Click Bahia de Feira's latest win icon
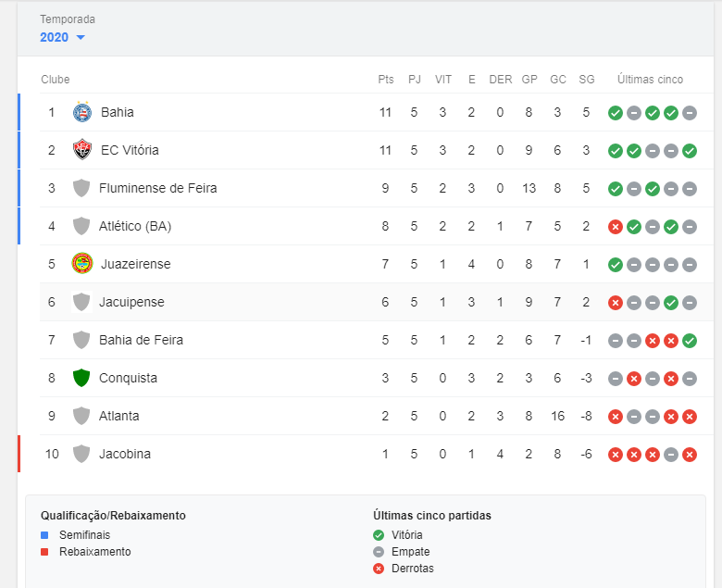The width and height of the screenshot is (722, 588). click(x=690, y=341)
